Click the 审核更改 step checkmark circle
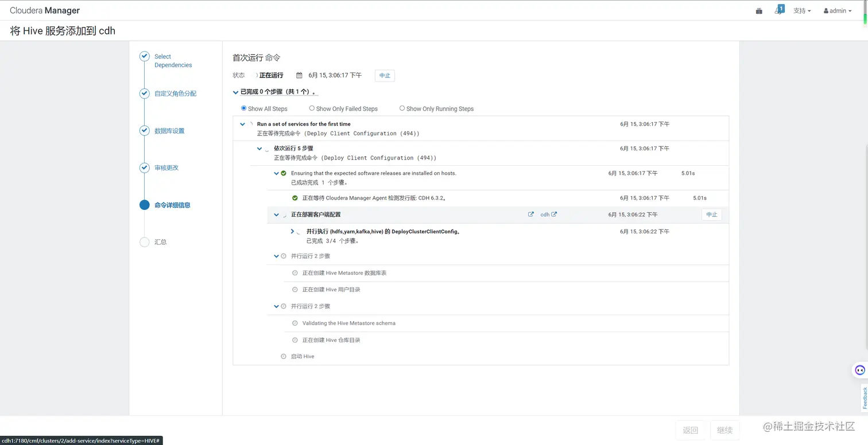Viewport: 868px width, 445px height. point(145,167)
